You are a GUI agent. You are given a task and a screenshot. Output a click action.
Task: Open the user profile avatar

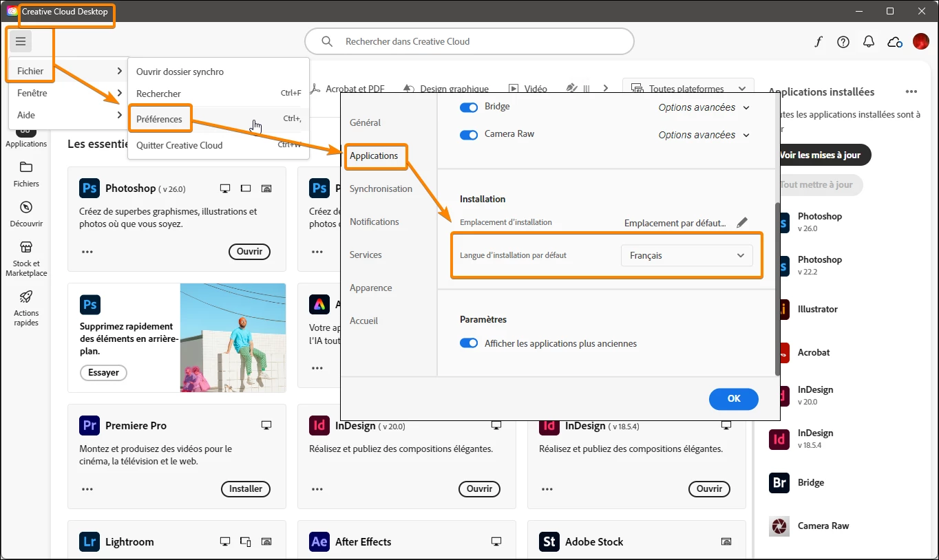coord(921,41)
